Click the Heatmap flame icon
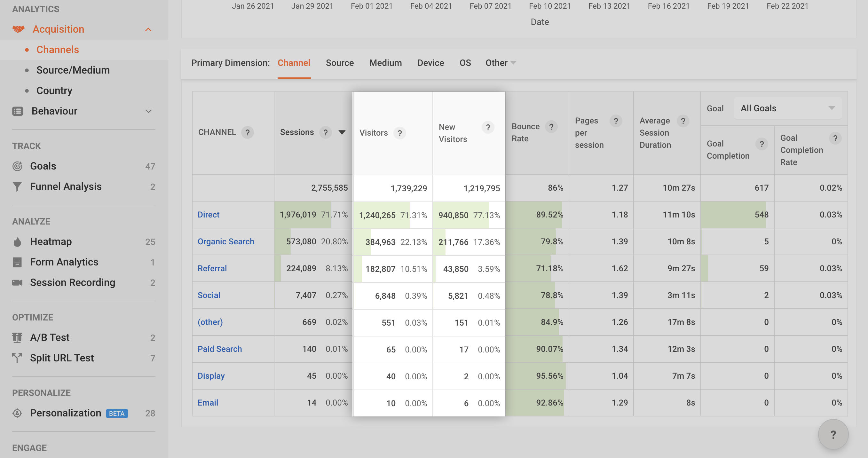The image size is (868, 458). (x=17, y=242)
